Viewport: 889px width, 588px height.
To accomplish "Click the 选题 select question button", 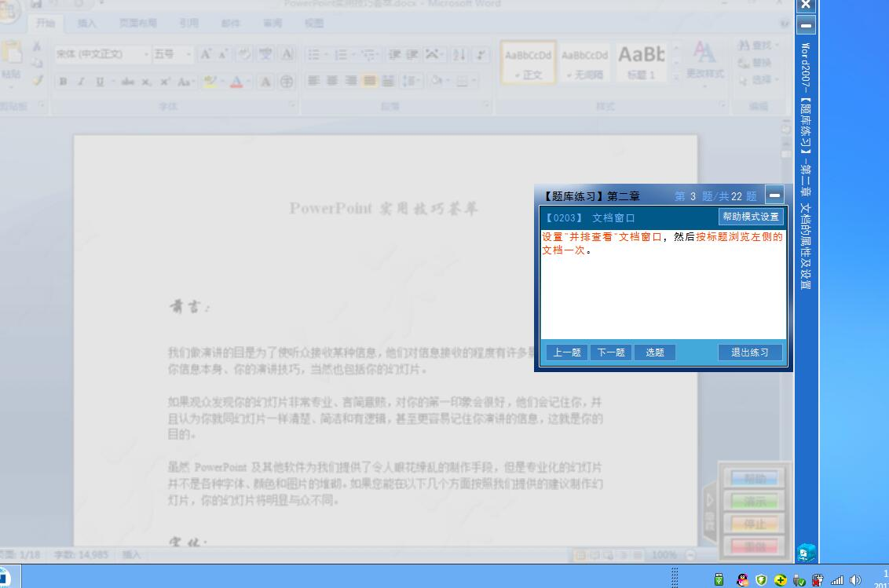I will coord(655,352).
